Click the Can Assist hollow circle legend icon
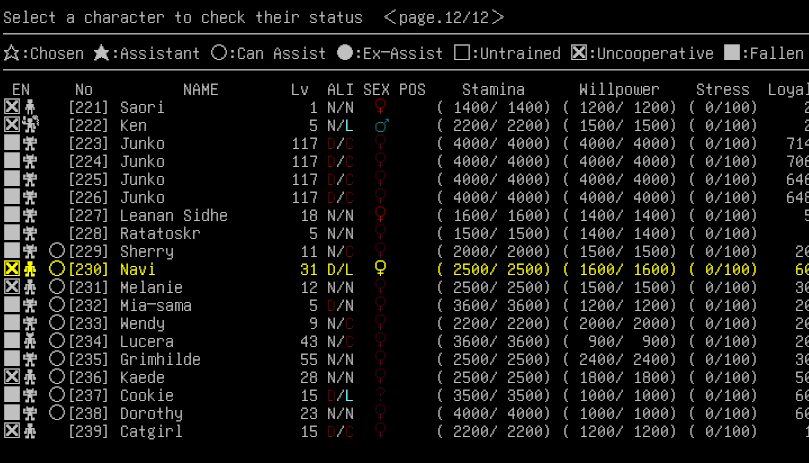This screenshot has width=809, height=463. click(219, 53)
